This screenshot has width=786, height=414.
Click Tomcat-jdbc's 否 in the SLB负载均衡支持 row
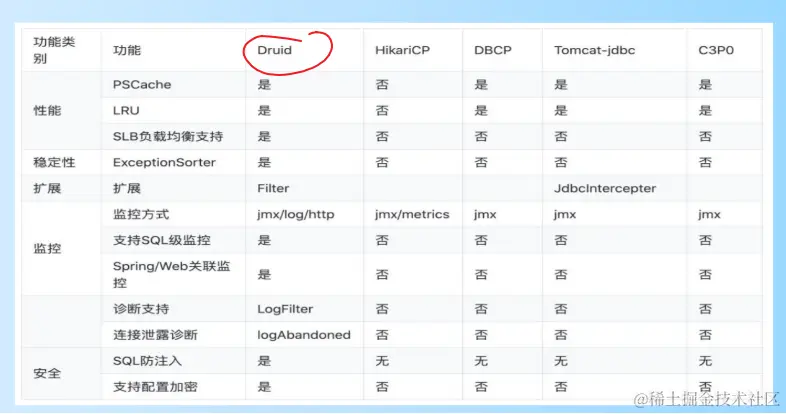coord(561,136)
